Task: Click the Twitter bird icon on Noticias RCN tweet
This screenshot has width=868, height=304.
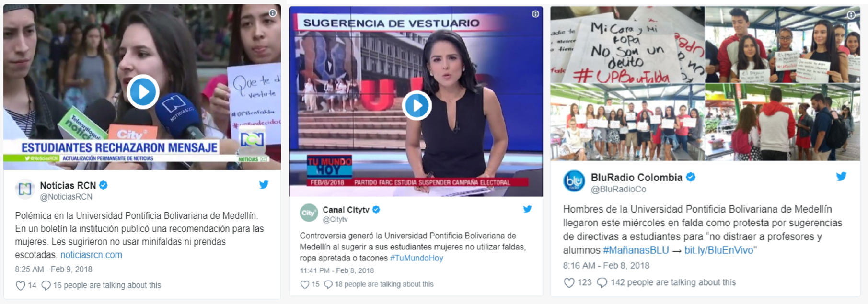Action: pos(264,184)
